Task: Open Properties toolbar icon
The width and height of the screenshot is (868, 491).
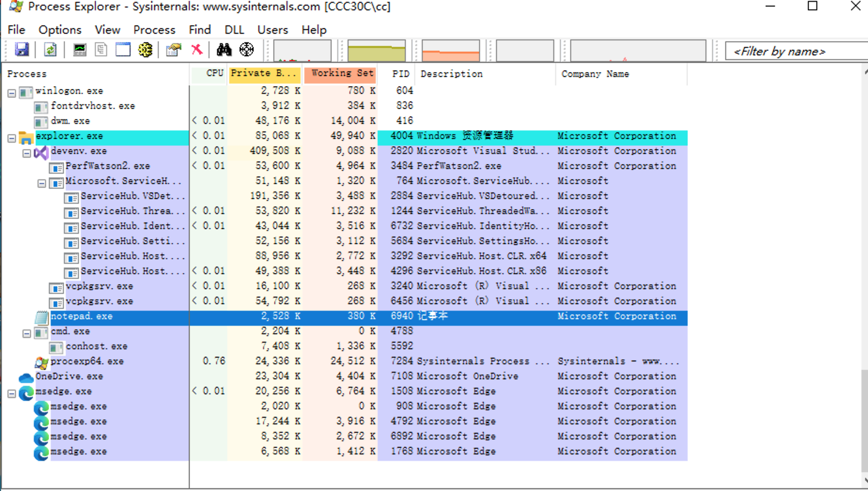Action: point(174,49)
